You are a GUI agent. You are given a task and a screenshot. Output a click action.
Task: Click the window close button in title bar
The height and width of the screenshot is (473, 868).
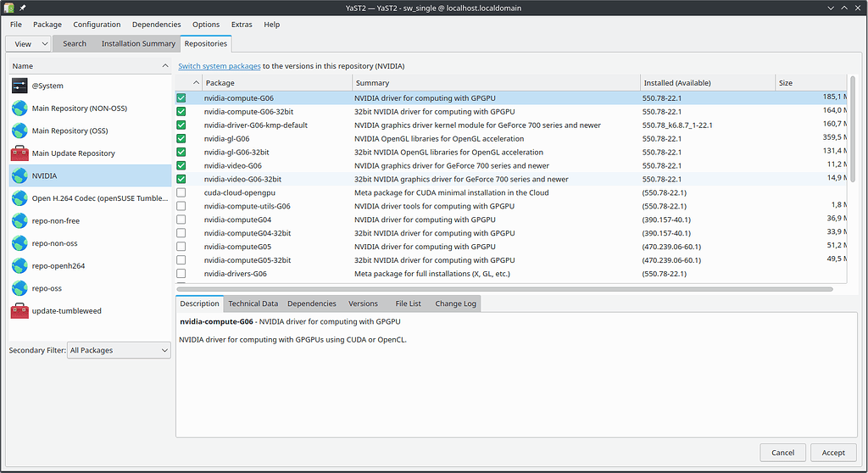(x=858, y=8)
